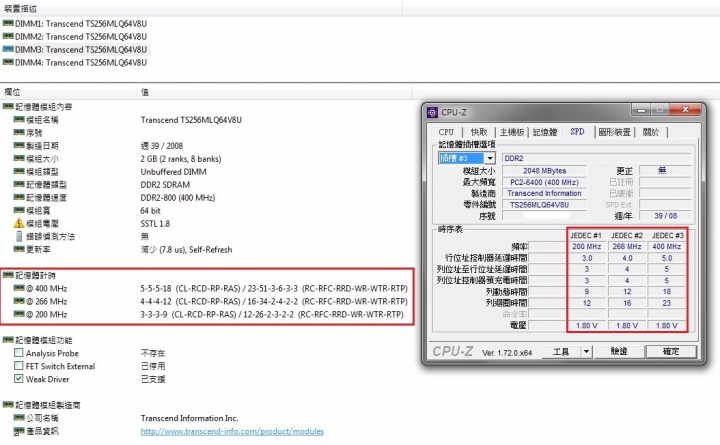Click the 5-5-5-18 timing value row
The image size is (720, 445).
(274, 288)
